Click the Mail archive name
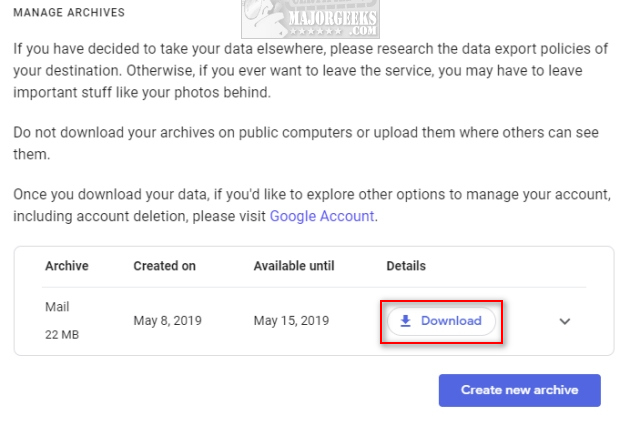This screenshot has height=426, width=640. pyautogui.click(x=57, y=307)
